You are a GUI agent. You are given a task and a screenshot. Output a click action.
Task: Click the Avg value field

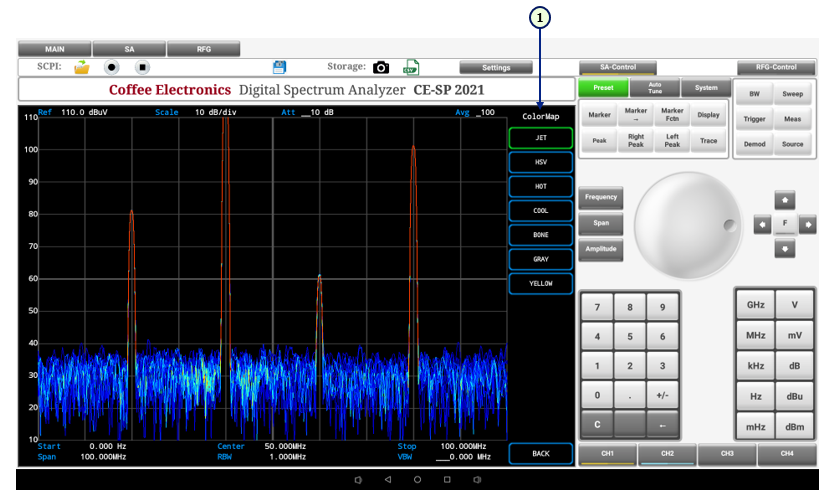pos(485,112)
